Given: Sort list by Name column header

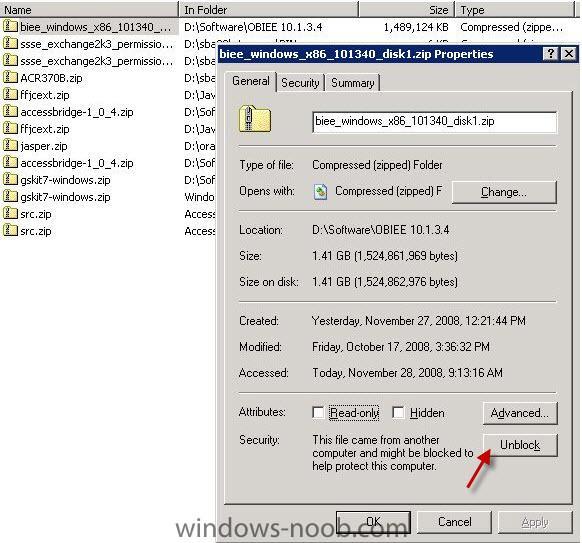Looking at the screenshot, I should coord(89,9).
